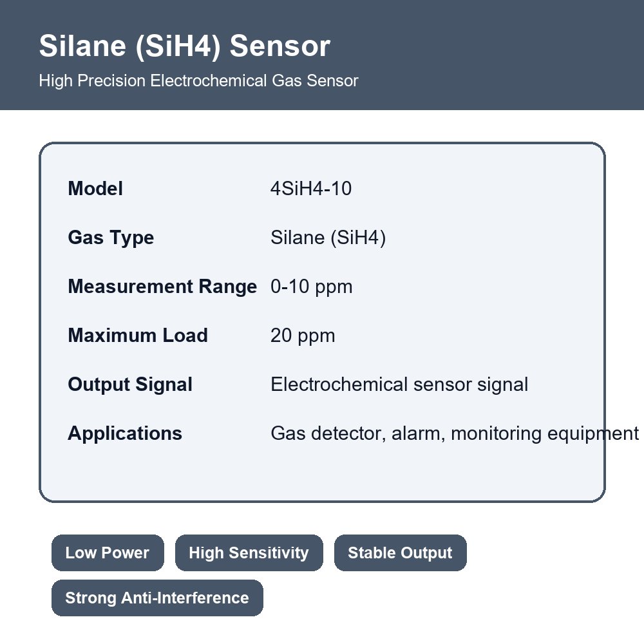Click the Applications label
This screenshot has width=644, height=644.
point(125,433)
